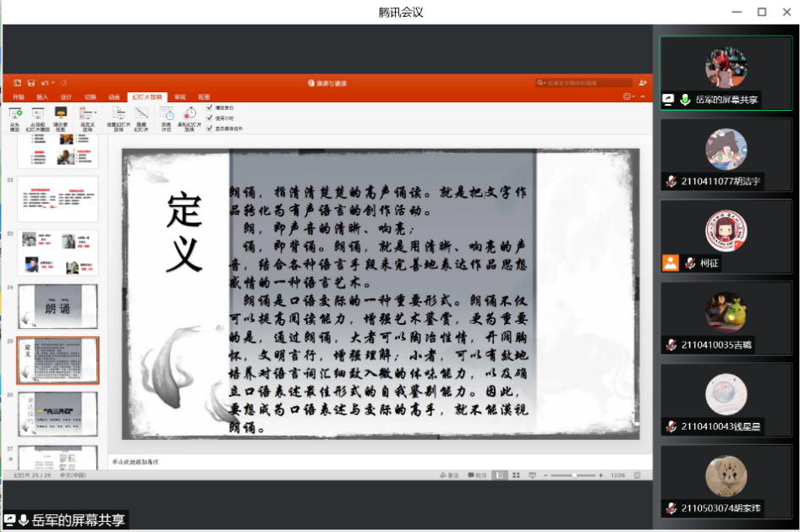The width and height of the screenshot is (800, 532).
Task: Click the 设置幻灯片放映 setup icon
Action: [118, 112]
